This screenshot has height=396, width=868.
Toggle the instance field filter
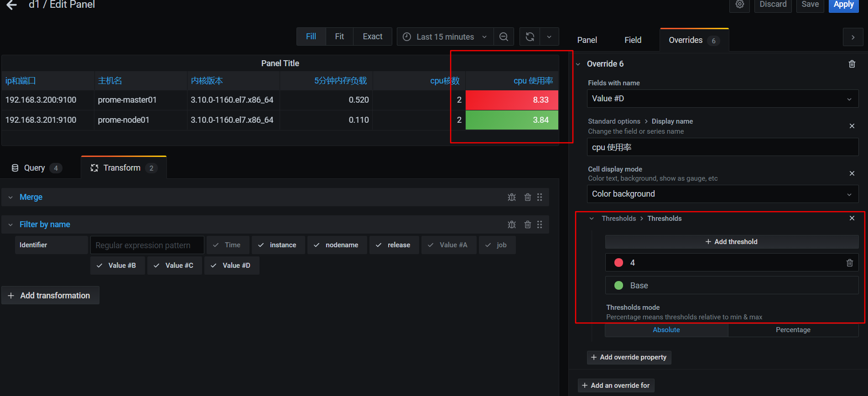click(x=278, y=245)
